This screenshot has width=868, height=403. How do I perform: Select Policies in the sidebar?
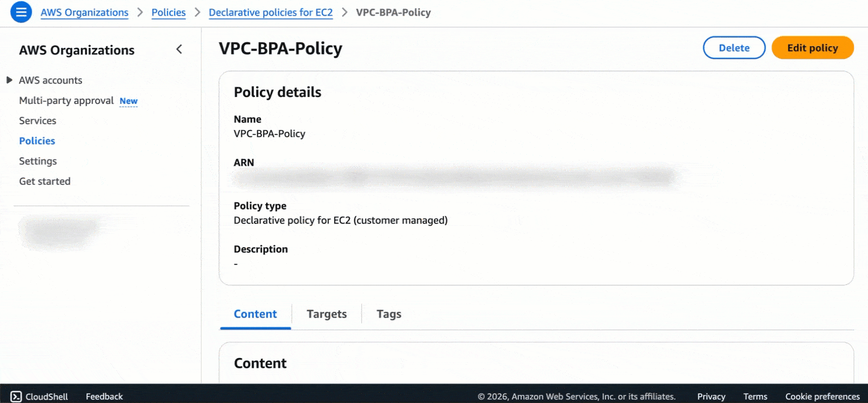[37, 141]
